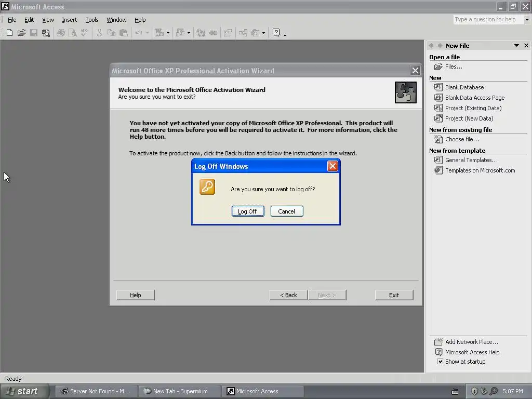Switch to New Tab - Supermium taskbar button
The height and width of the screenshot is (399, 532).
(179, 391)
